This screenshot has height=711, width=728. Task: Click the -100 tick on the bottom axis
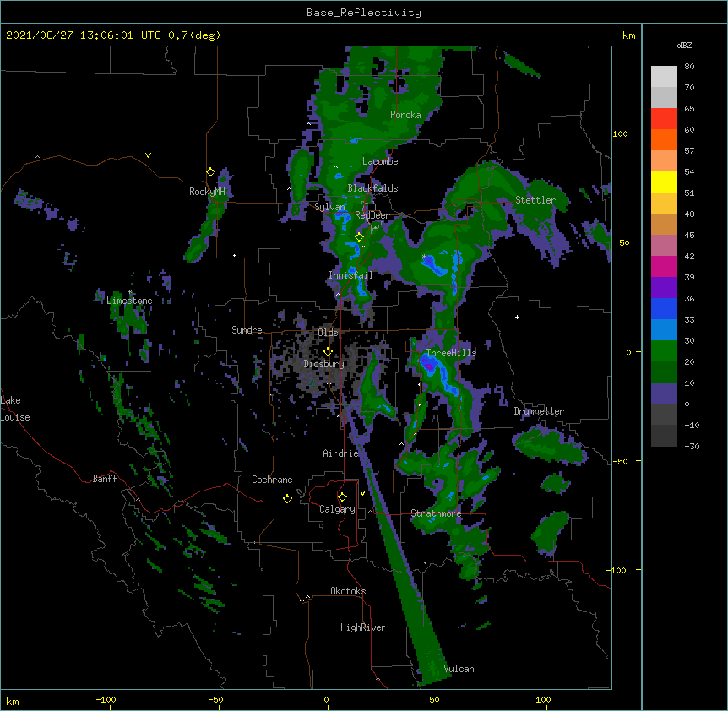coord(106,700)
